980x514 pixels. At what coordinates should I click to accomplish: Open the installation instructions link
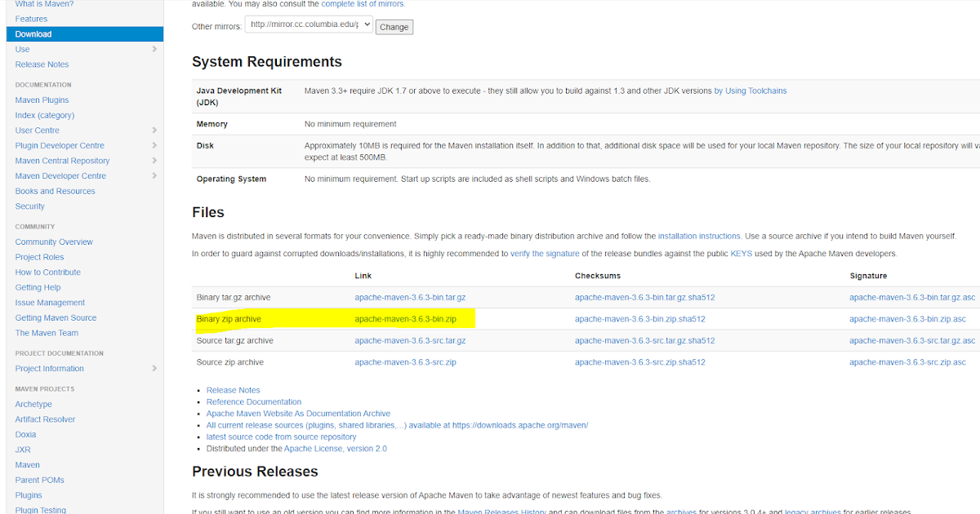click(x=699, y=236)
